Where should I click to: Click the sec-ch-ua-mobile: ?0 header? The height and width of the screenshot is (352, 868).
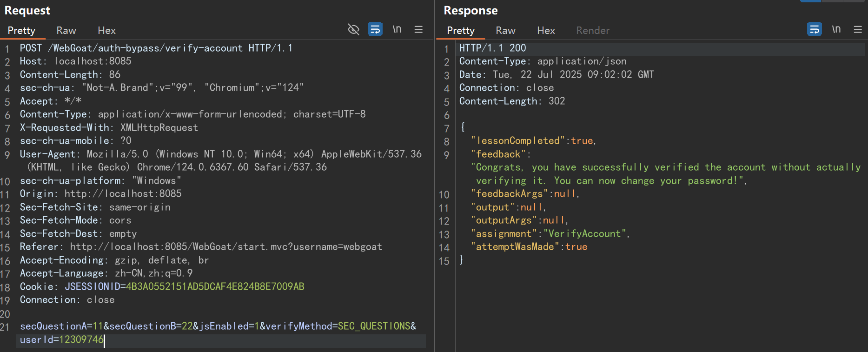75,140
